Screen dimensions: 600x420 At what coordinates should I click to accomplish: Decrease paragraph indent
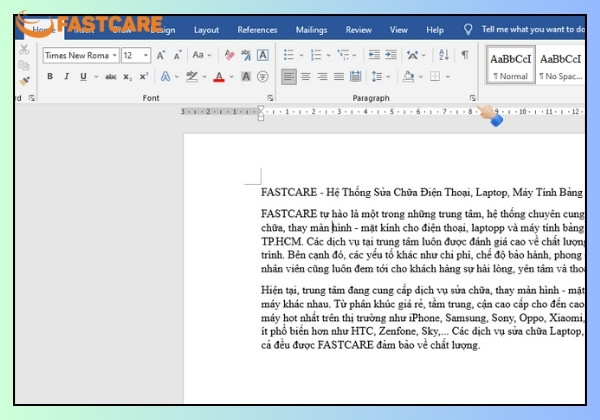[374, 55]
